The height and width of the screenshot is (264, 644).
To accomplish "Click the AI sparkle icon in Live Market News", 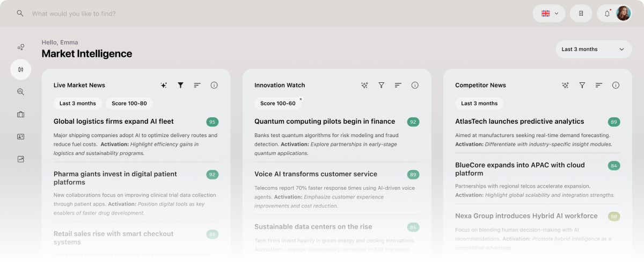I will tap(164, 85).
